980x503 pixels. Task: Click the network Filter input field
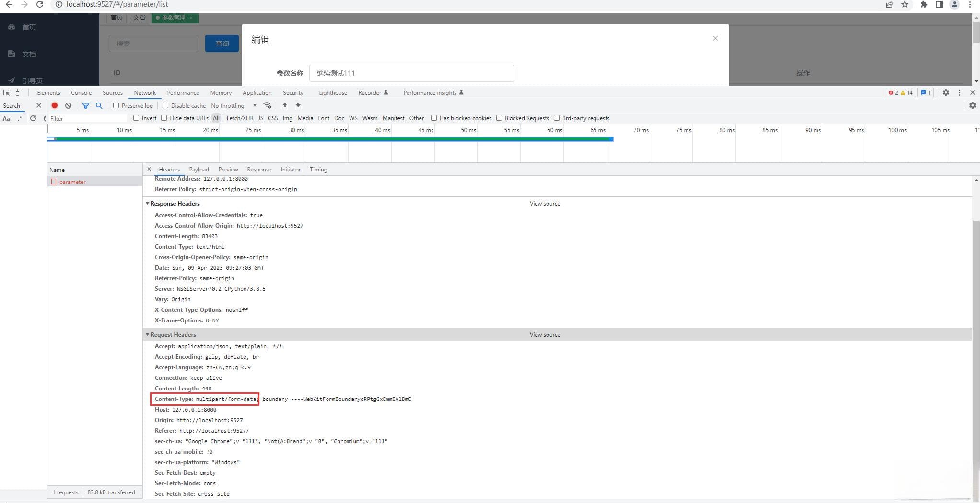88,118
